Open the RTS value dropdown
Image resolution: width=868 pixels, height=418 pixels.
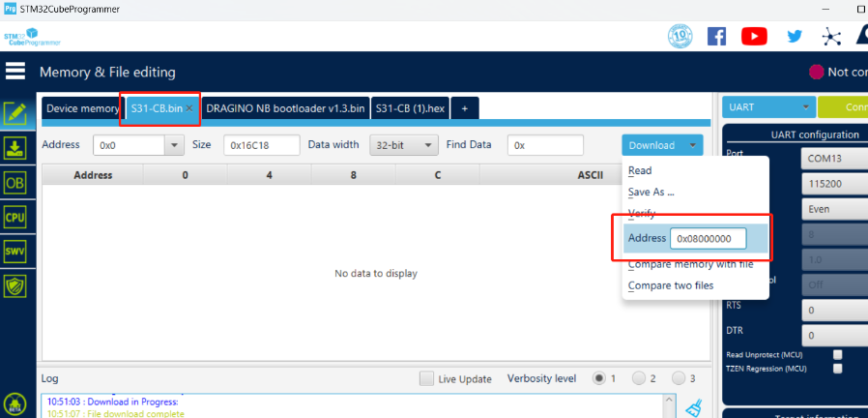click(834, 310)
